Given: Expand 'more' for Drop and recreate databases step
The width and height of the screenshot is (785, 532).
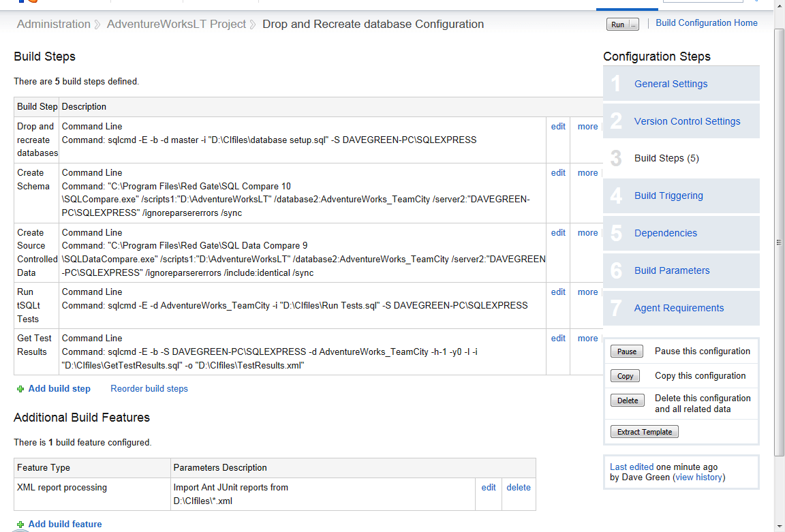Looking at the screenshot, I should pos(587,127).
